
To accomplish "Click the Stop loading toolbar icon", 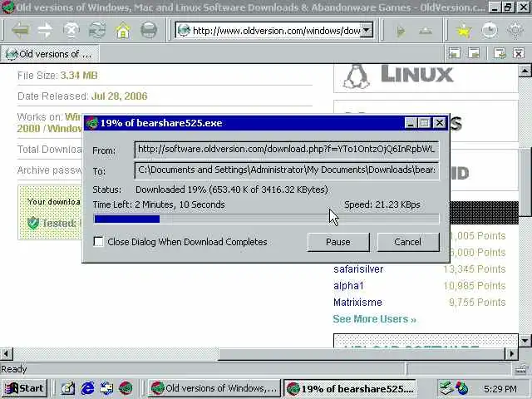I will click(71, 31).
